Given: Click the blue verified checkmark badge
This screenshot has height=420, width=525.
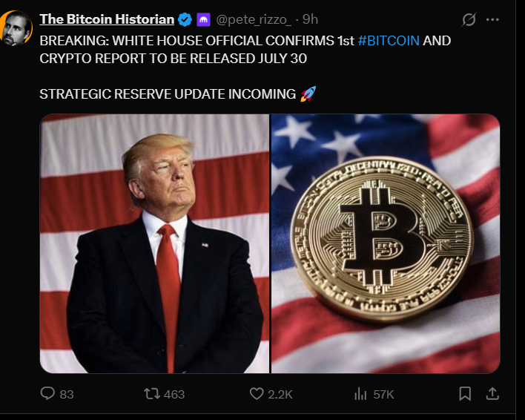Looking at the screenshot, I should tap(185, 19).
